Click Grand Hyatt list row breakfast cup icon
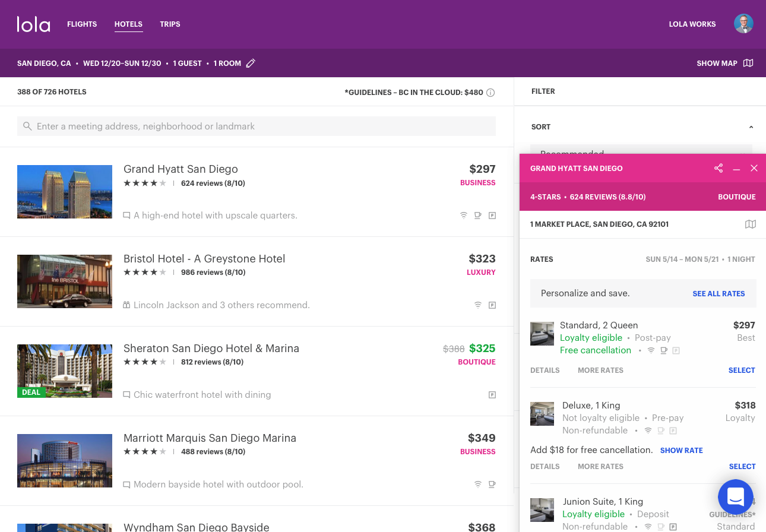The width and height of the screenshot is (766, 532). pyautogui.click(x=478, y=216)
